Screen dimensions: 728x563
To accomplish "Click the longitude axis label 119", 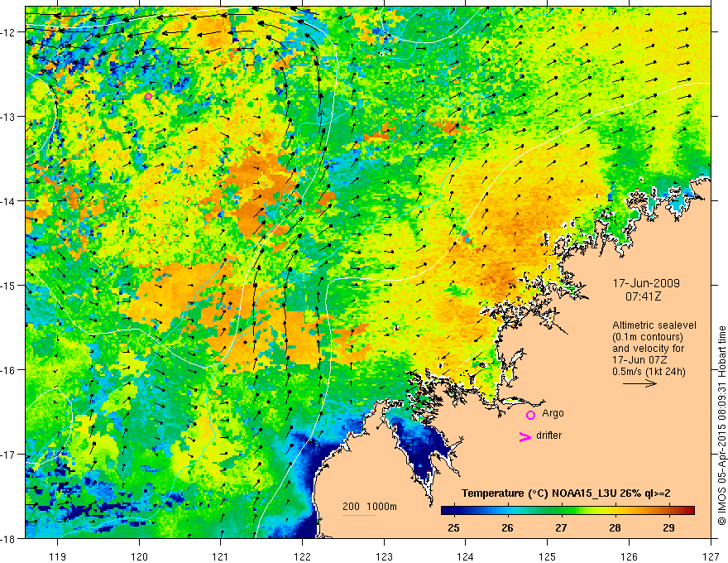I will [58, 556].
